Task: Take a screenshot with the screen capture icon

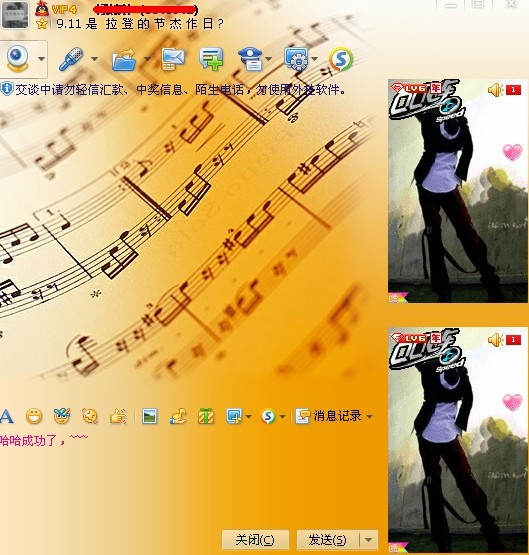Action: (234, 416)
